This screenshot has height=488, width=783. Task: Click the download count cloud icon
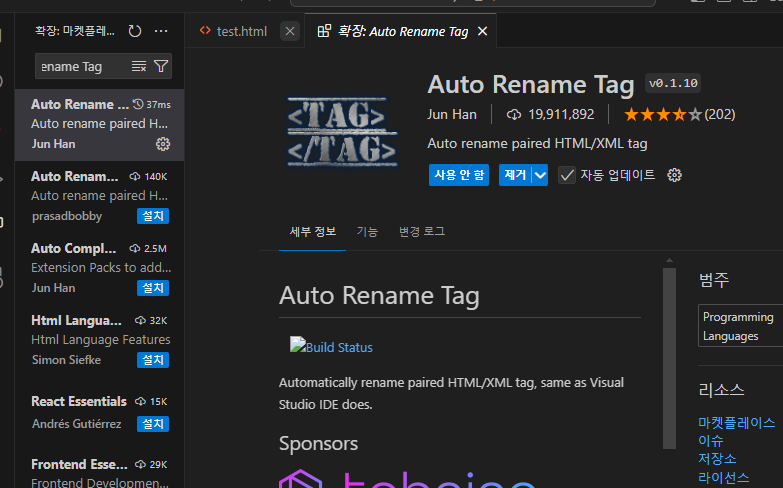coord(514,115)
